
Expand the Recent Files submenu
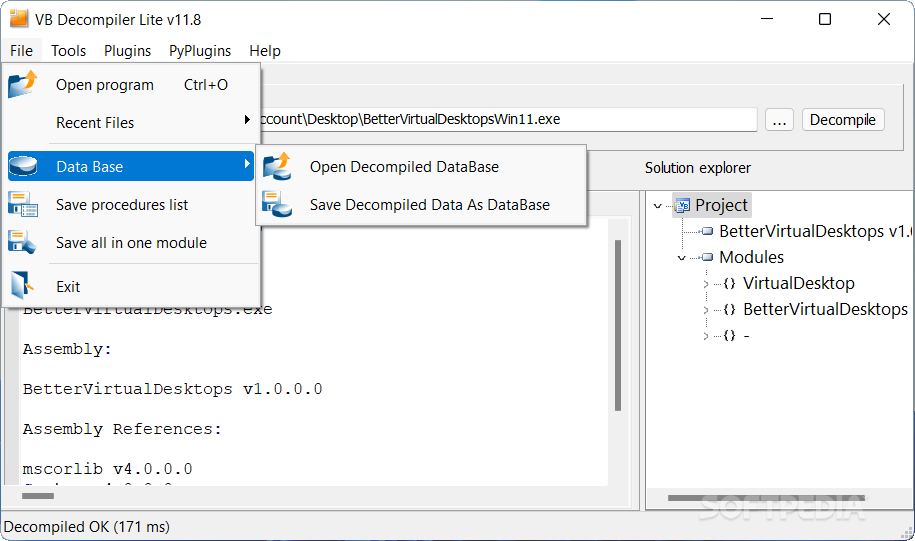(x=131, y=123)
